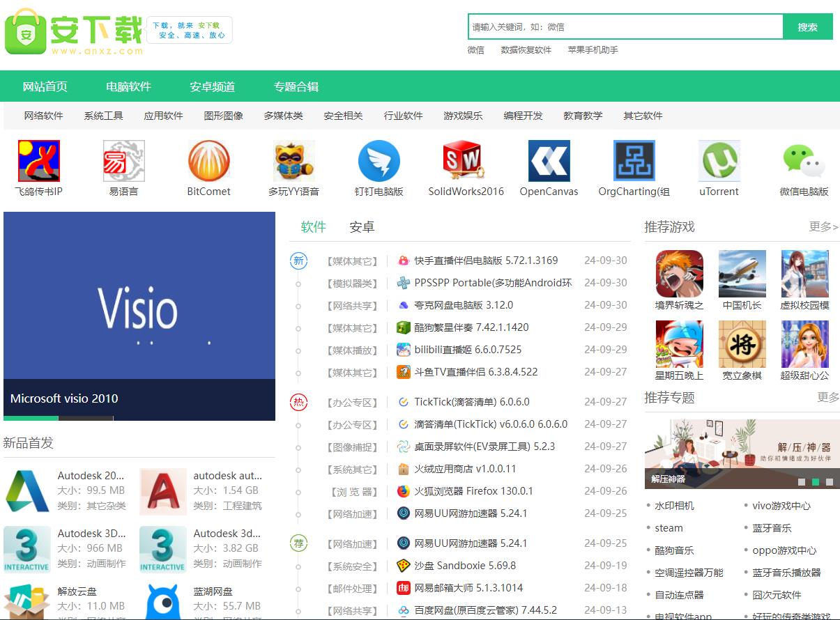
Task: Click the 网易邮箱大师 red icon
Action: [x=403, y=588]
